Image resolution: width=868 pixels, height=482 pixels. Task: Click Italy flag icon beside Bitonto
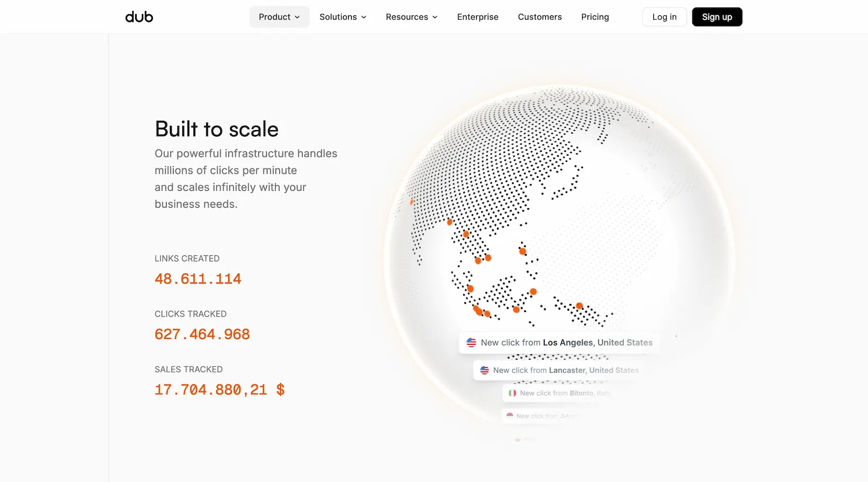point(512,393)
